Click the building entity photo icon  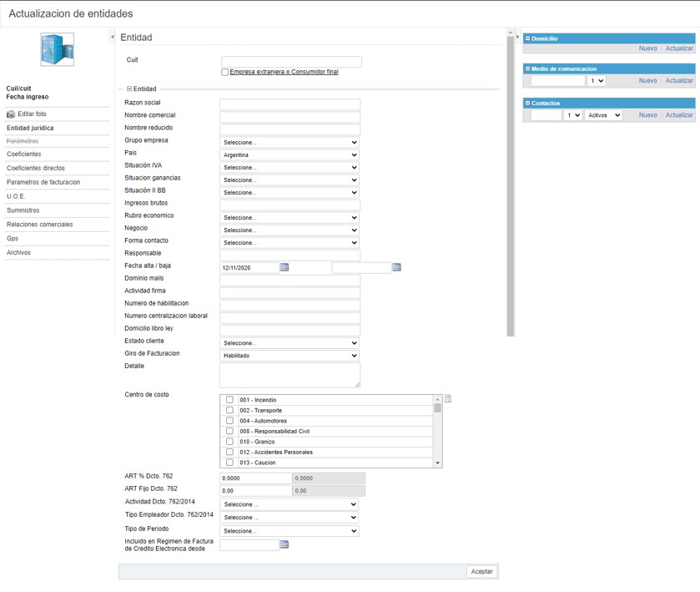tap(57, 50)
